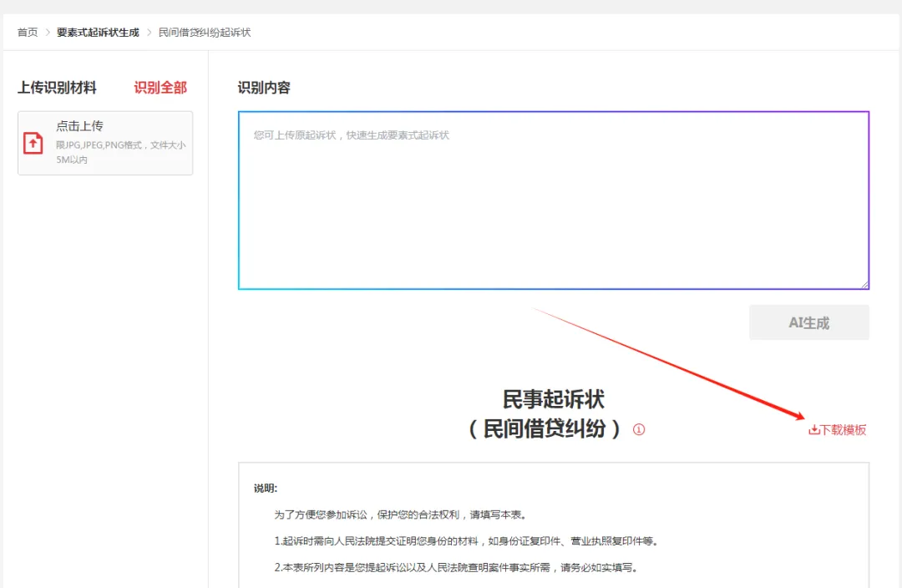Click into the 识别内容 text area
Image resolution: width=902 pixels, height=588 pixels.
tap(554, 200)
